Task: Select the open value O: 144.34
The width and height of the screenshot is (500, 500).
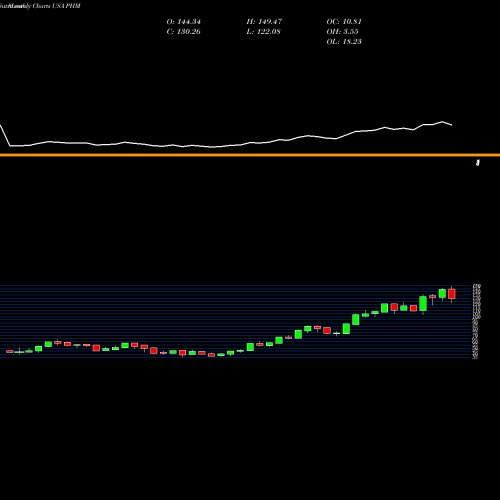Action: point(184,22)
